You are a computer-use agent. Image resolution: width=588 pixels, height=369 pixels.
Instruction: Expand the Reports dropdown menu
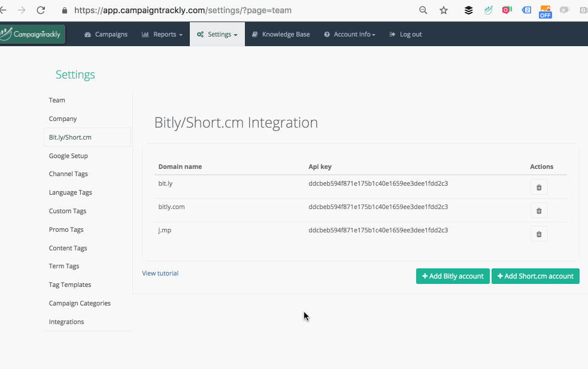162,34
